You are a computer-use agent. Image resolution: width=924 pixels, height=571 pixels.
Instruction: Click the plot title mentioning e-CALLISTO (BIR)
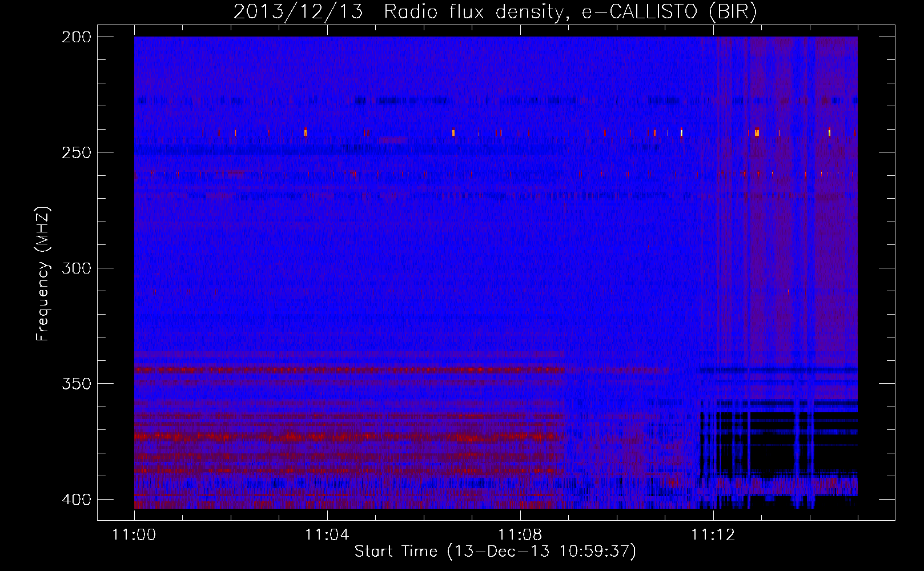[x=495, y=11]
